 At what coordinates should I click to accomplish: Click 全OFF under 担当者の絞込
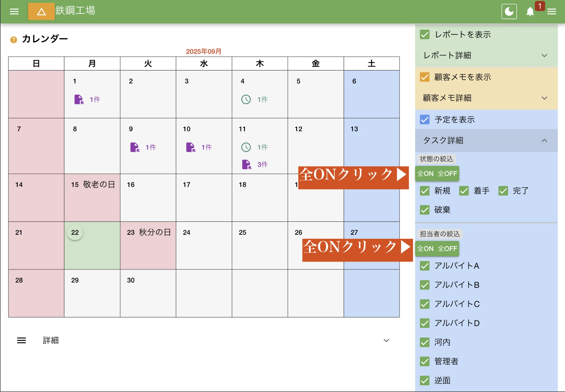(x=447, y=249)
